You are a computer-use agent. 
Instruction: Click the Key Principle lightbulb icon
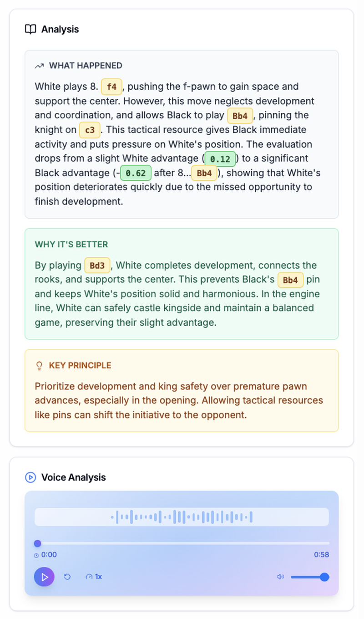[39, 366]
